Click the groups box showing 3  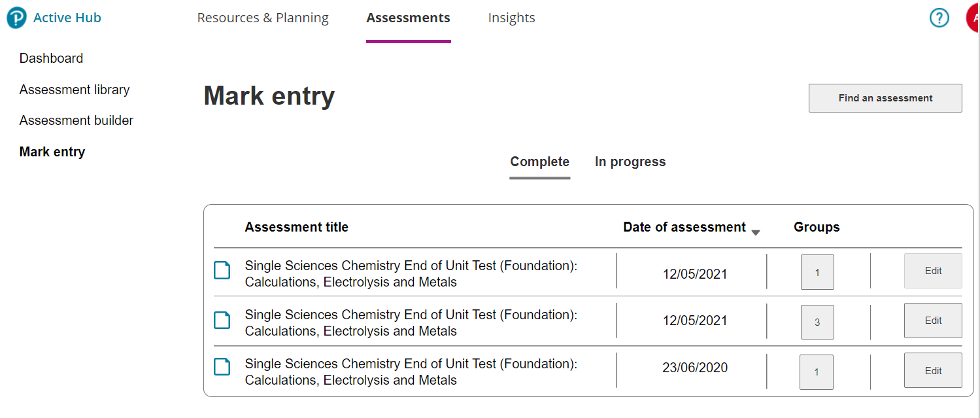coord(817,322)
